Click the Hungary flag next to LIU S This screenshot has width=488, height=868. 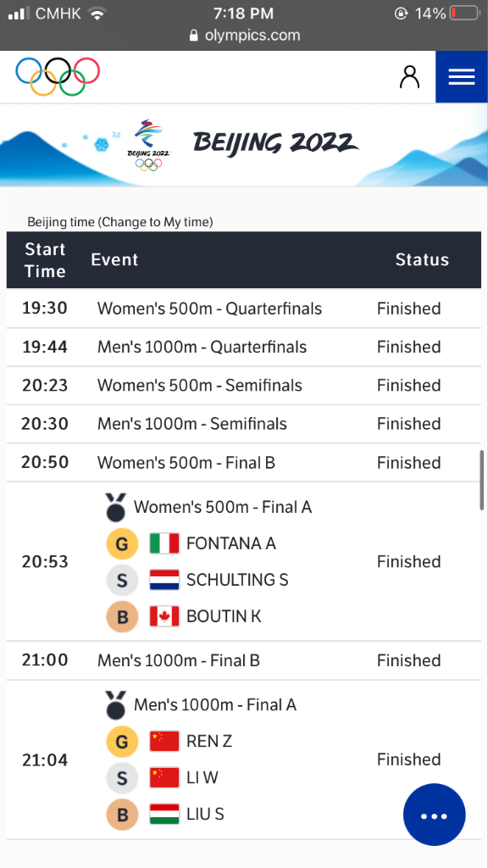coord(164,814)
